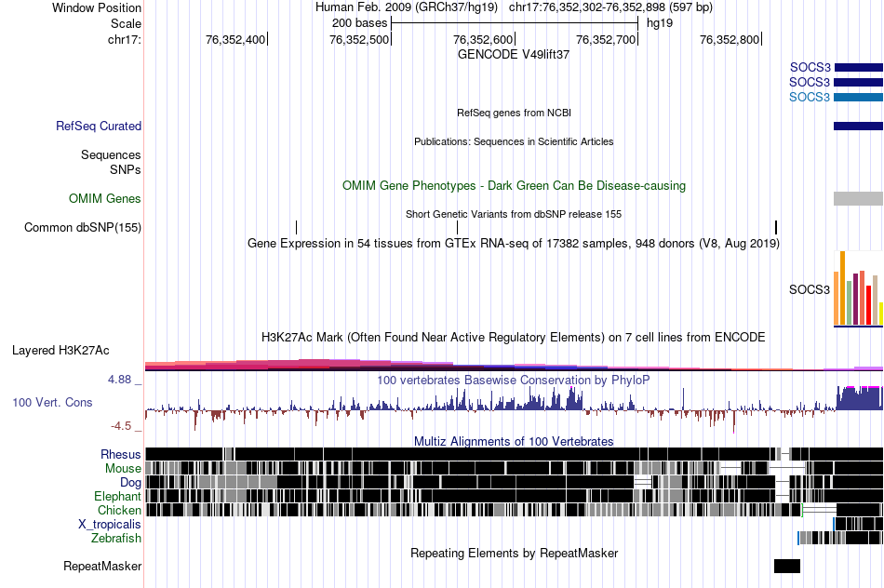Click the Dog alignment label
884x588 pixels.
[130, 483]
